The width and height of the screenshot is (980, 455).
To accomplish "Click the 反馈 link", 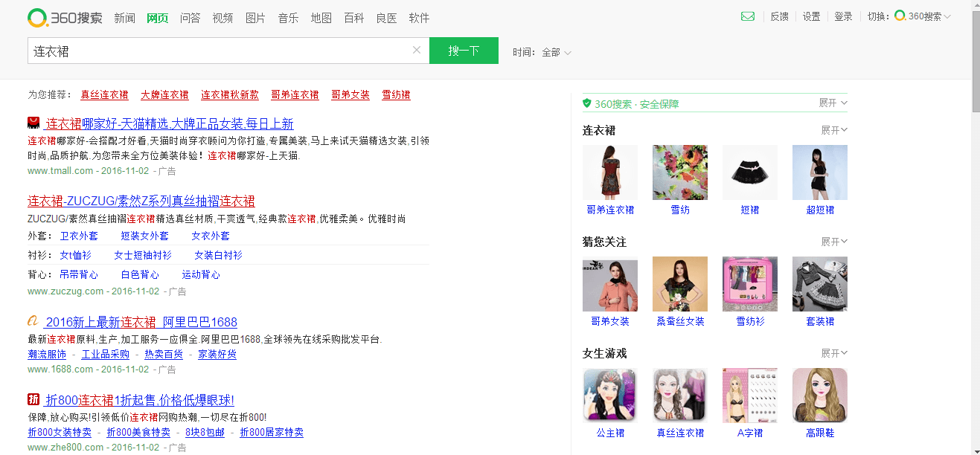I will [779, 16].
